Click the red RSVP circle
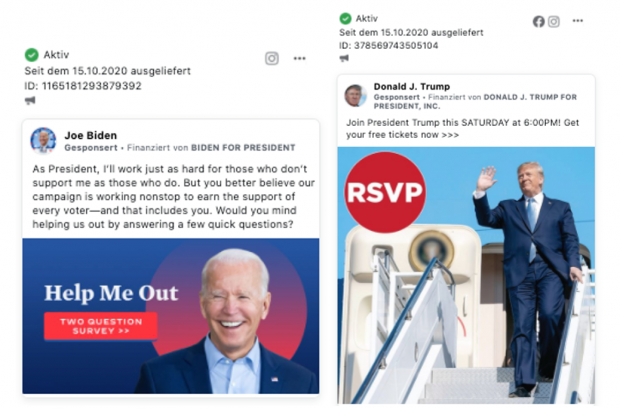The image size is (620, 409). click(x=385, y=192)
